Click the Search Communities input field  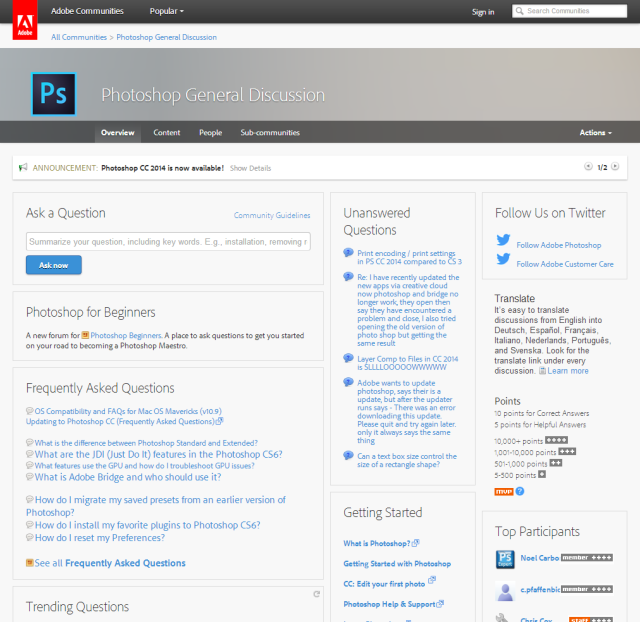(x=569, y=11)
